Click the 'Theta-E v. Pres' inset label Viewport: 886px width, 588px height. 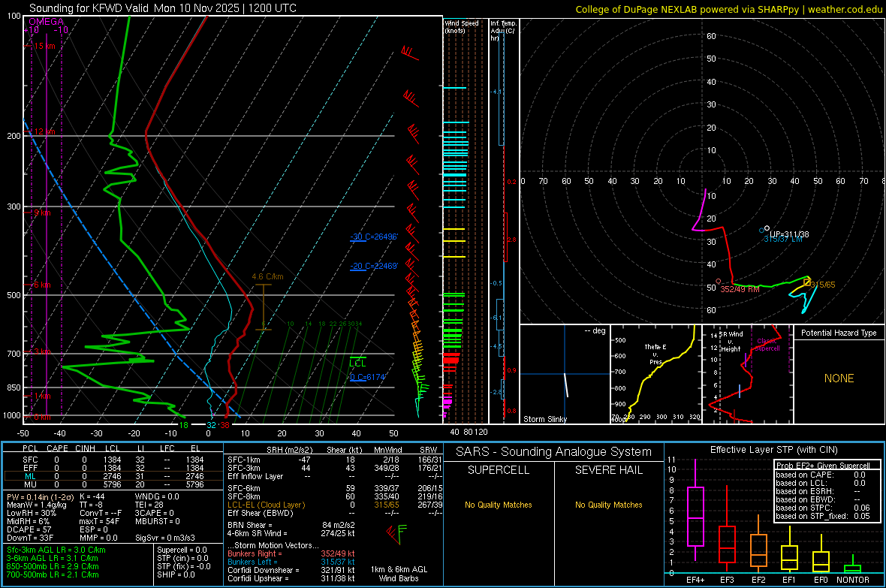[x=655, y=354]
